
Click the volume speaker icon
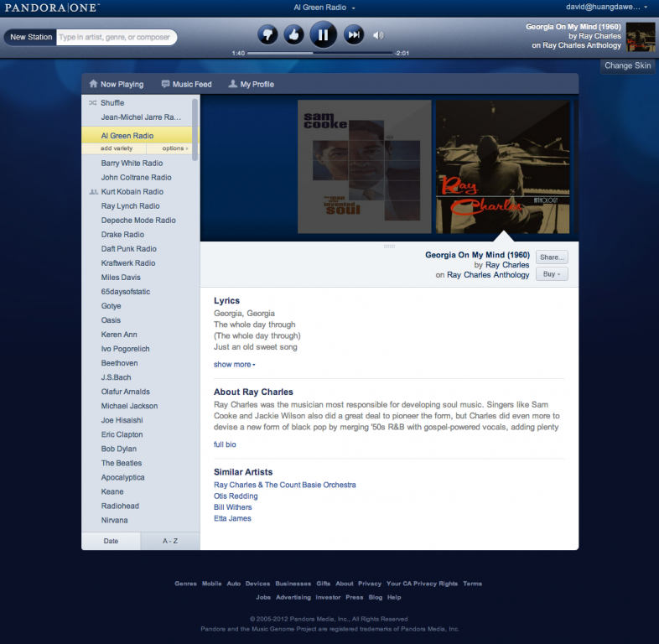pyautogui.click(x=378, y=36)
